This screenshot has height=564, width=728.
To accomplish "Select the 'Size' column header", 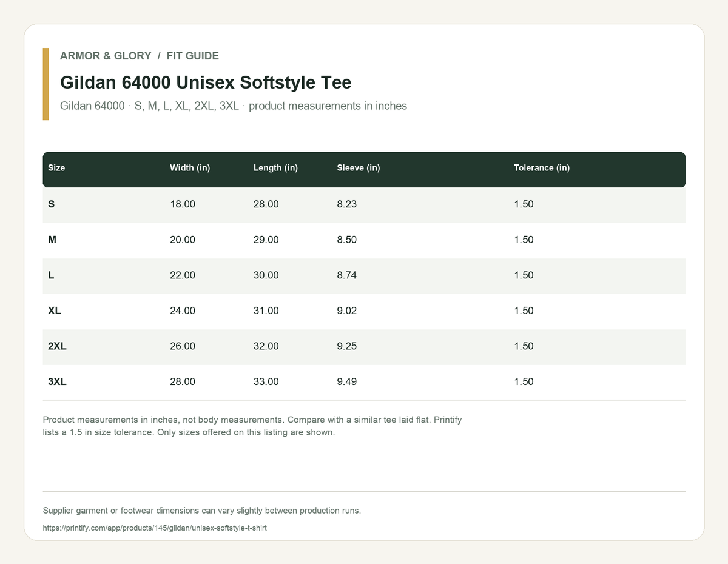I will pyautogui.click(x=56, y=168).
